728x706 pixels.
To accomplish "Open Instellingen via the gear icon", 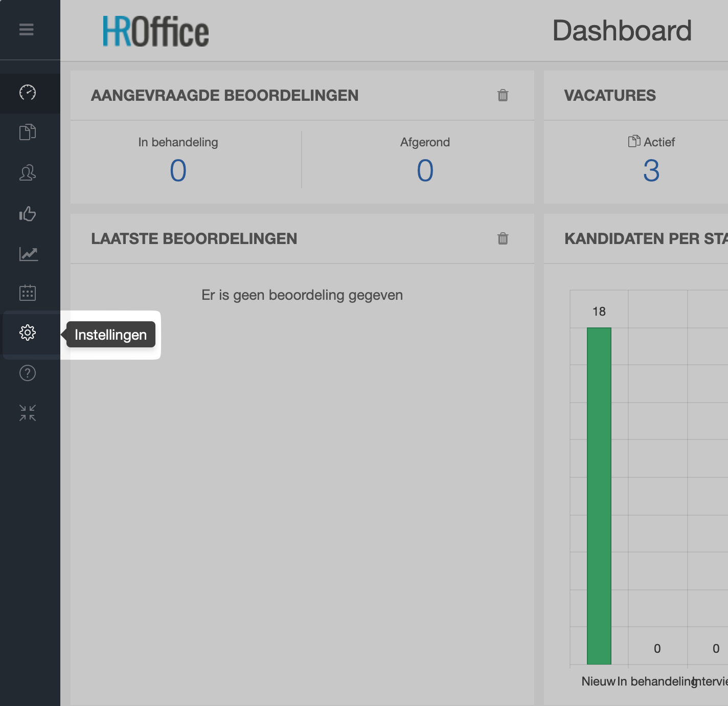I will click(28, 333).
